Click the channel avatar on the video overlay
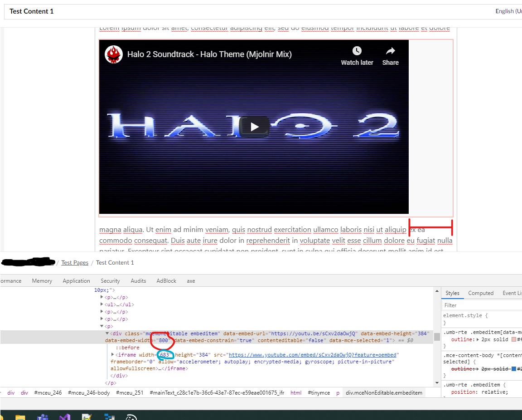This screenshot has width=522, height=420. pos(113,54)
